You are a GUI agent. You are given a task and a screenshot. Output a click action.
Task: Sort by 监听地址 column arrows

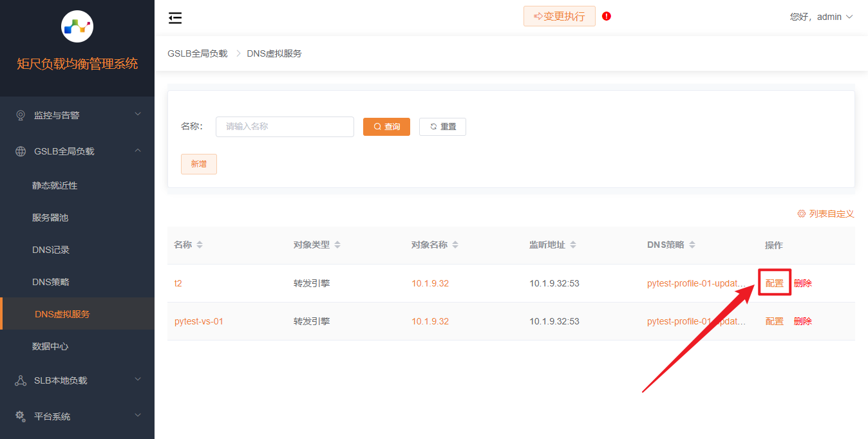[573, 245]
